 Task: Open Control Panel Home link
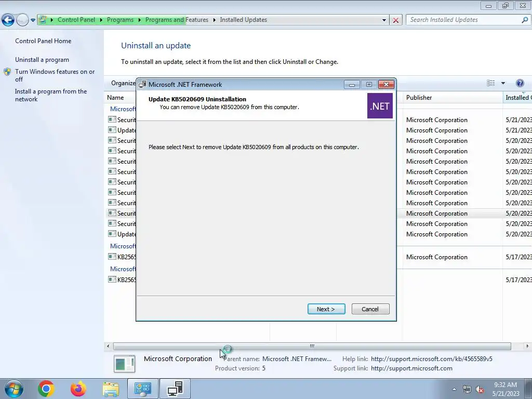point(43,41)
